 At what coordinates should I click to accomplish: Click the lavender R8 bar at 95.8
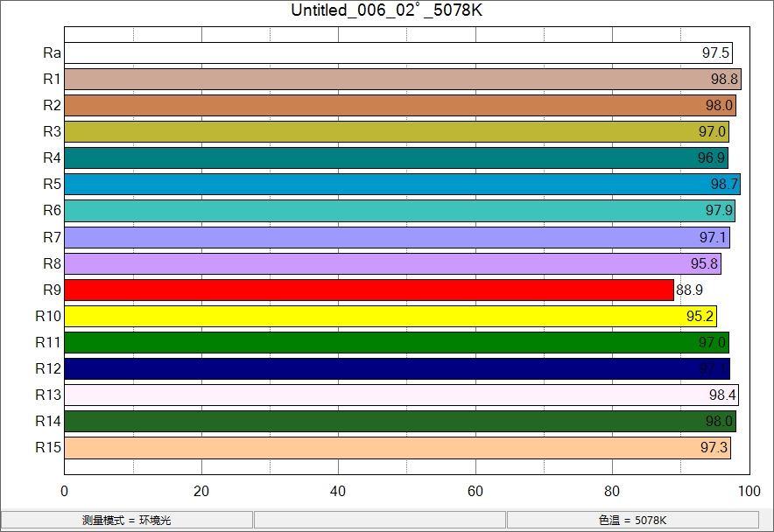392,263
